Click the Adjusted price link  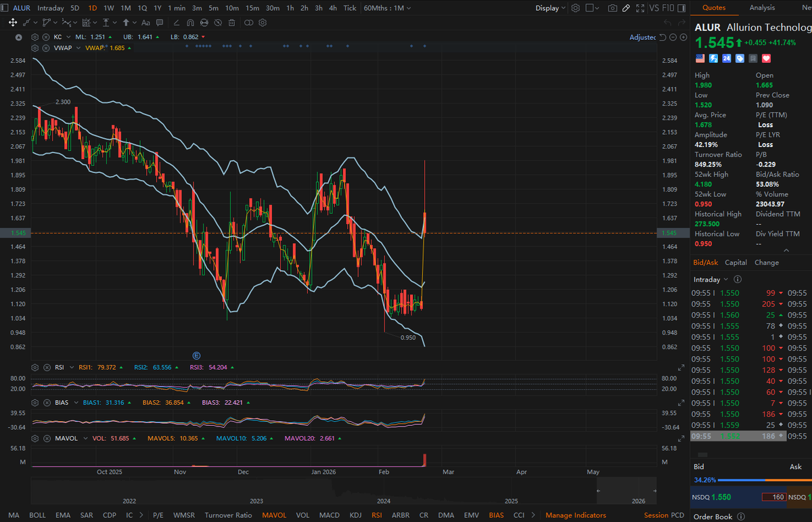(x=643, y=37)
